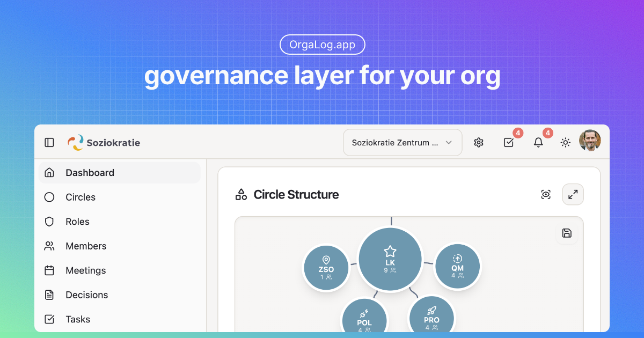This screenshot has width=644, height=338.
Task: Open notifications via the bell with badge
Action: pos(538,142)
